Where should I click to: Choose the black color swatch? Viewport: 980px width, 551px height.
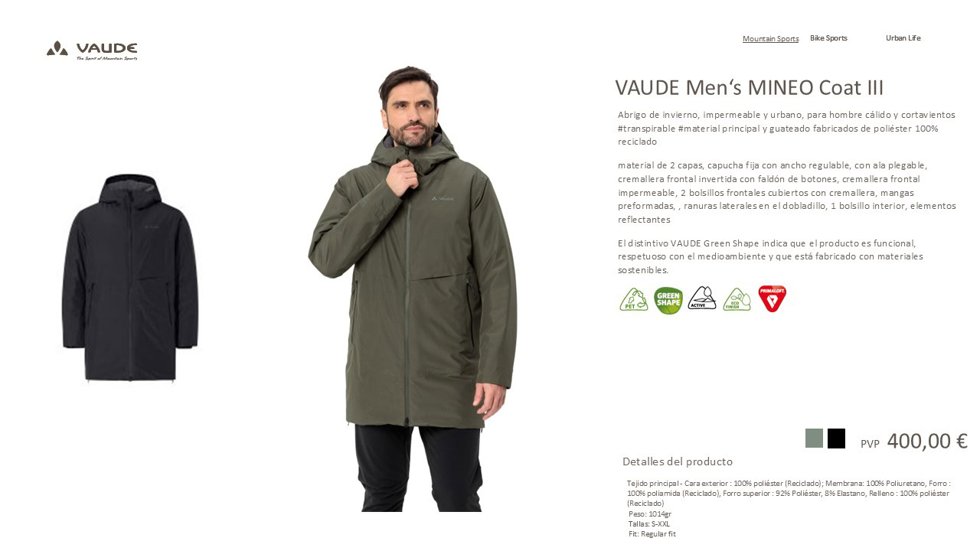click(x=836, y=439)
